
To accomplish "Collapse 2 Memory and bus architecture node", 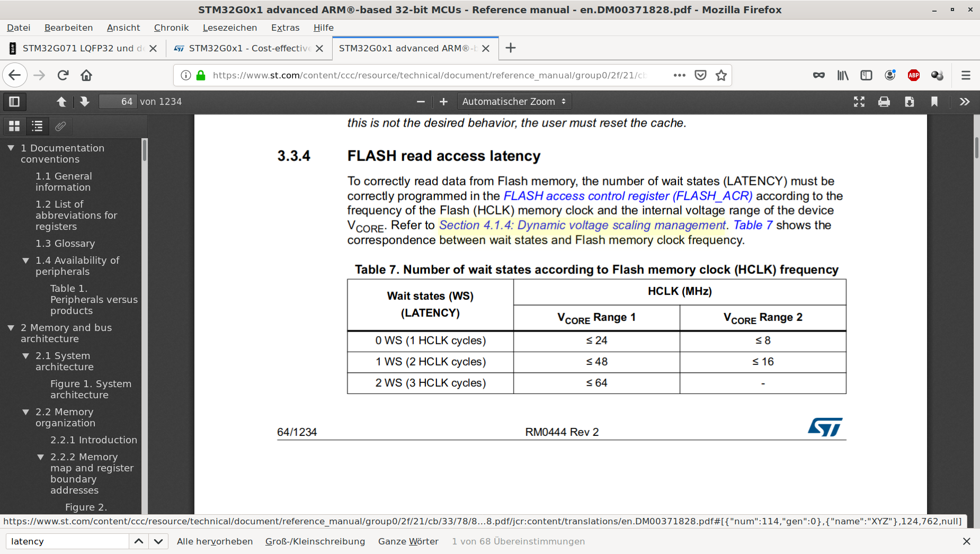I will click(x=11, y=327).
